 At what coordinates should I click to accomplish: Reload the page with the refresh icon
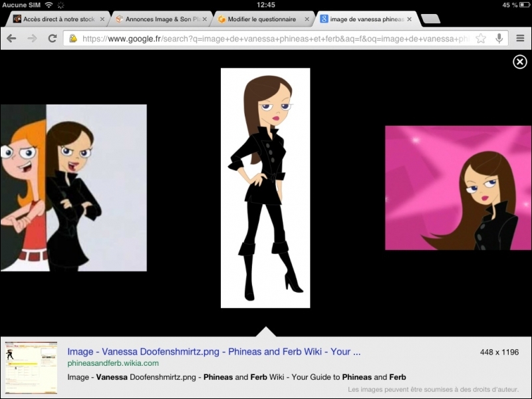(x=53, y=39)
